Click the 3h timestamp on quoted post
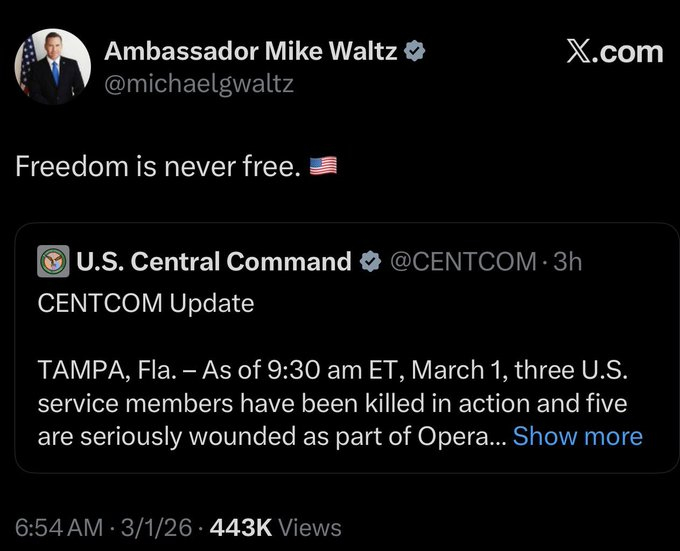Image resolution: width=680 pixels, height=551 pixels. pos(568,262)
